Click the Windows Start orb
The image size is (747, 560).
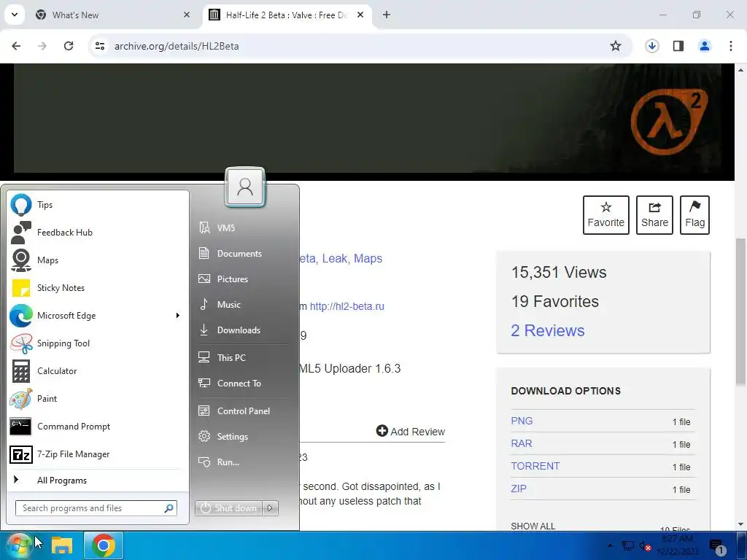point(19,545)
